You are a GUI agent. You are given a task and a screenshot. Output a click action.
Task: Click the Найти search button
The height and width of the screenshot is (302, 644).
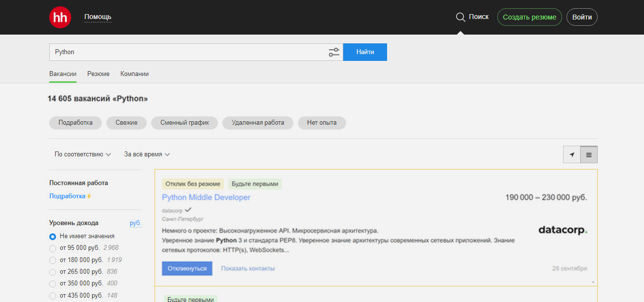coord(365,52)
